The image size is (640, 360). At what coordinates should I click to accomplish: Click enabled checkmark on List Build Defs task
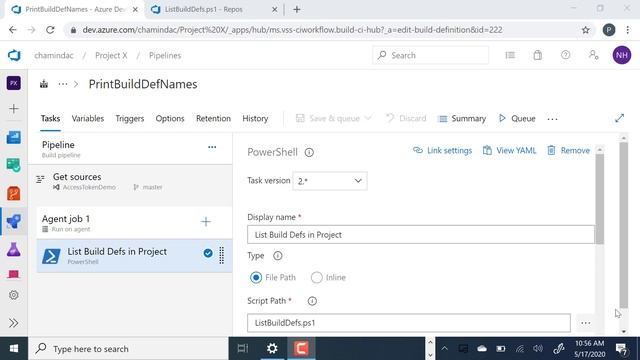[x=208, y=253]
